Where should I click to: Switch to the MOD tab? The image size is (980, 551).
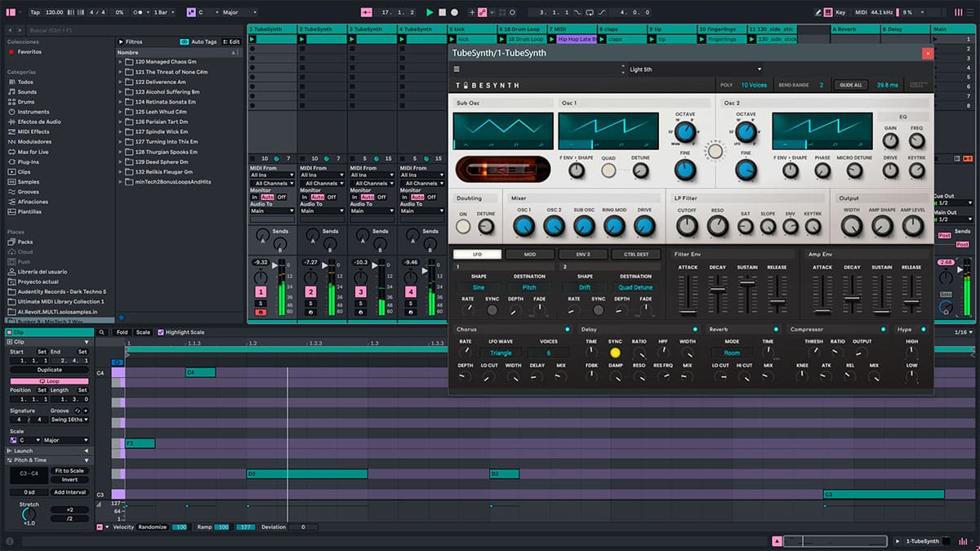point(529,254)
